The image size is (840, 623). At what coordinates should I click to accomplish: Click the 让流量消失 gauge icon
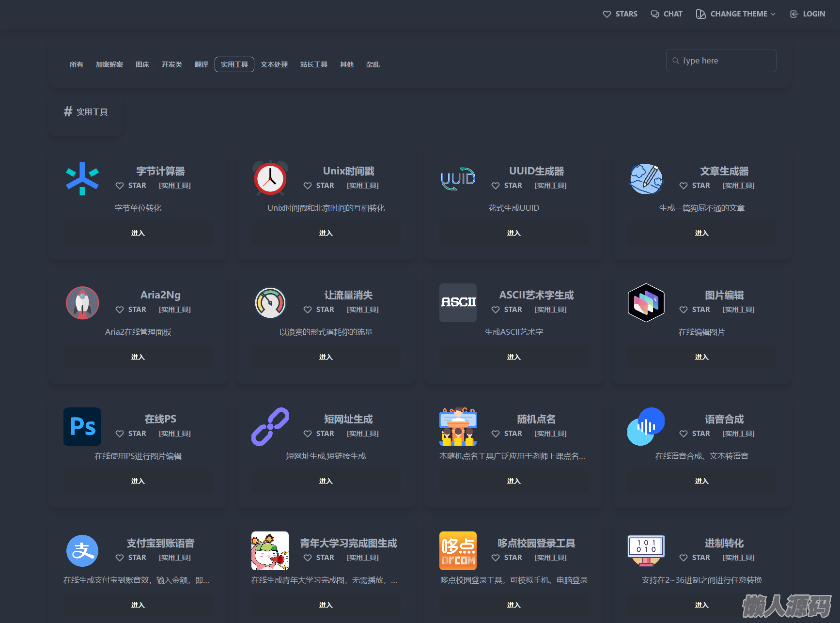coord(270,303)
